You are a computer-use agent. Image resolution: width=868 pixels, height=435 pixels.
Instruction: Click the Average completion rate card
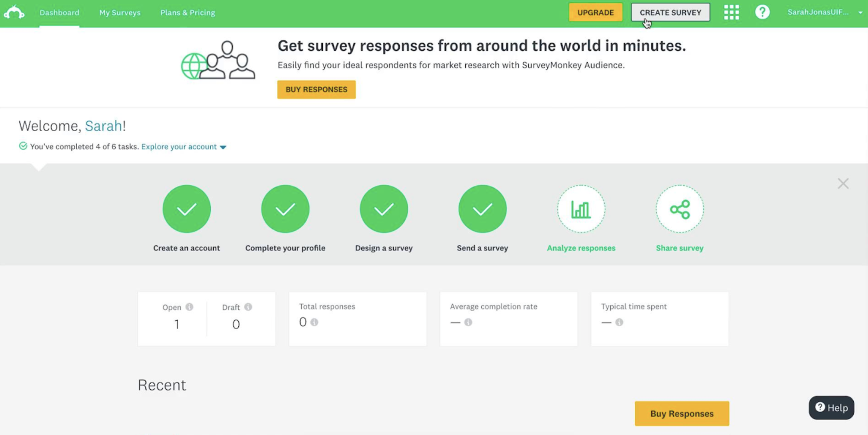pyautogui.click(x=508, y=319)
